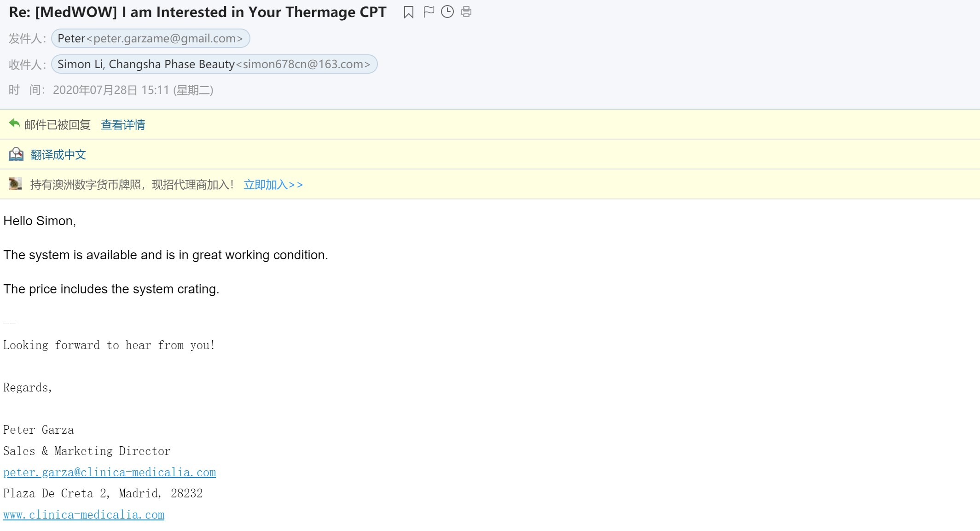This screenshot has height=531, width=980.
Task: Click the printer icon to print
Action: tap(466, 12)
